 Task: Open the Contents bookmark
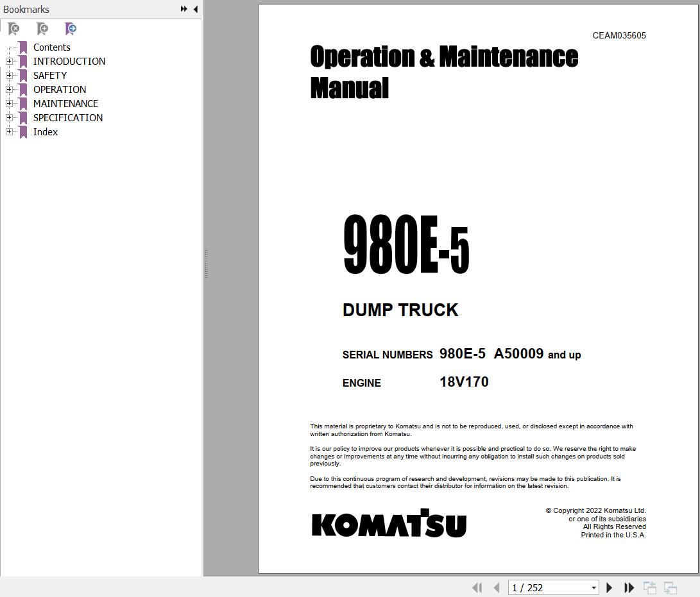pos(52,47)
